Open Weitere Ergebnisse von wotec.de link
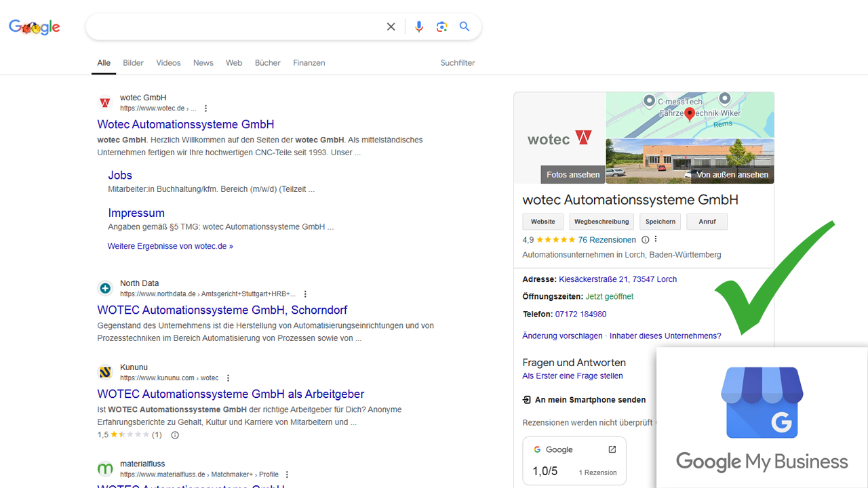This screenshot has width=868, height=488. click(170, 246)
